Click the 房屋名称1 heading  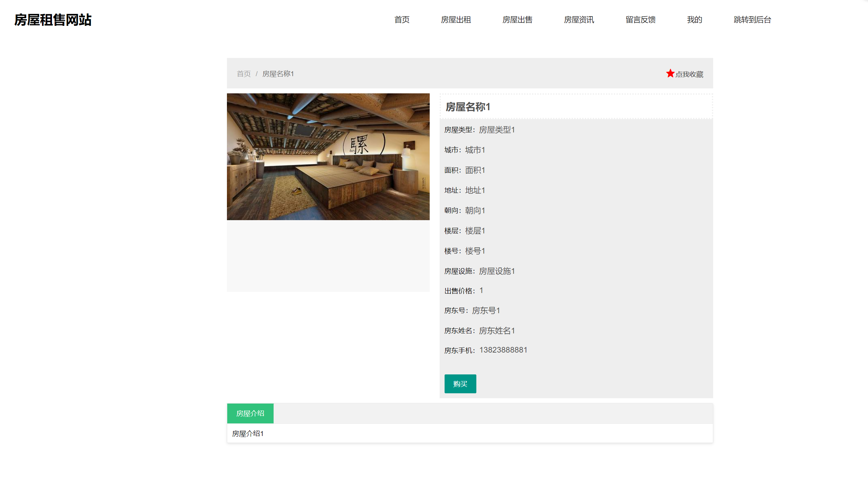click(x=468, y=107)
